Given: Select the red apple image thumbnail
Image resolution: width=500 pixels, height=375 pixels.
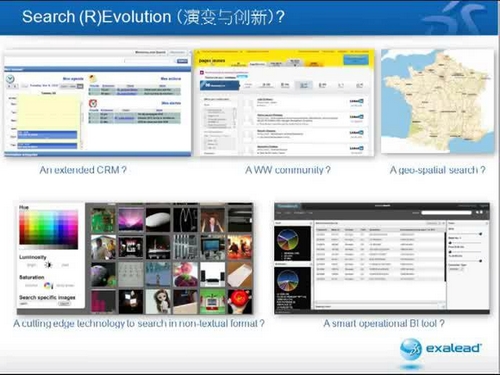Looking at the screenshot, I should point(240,301).
